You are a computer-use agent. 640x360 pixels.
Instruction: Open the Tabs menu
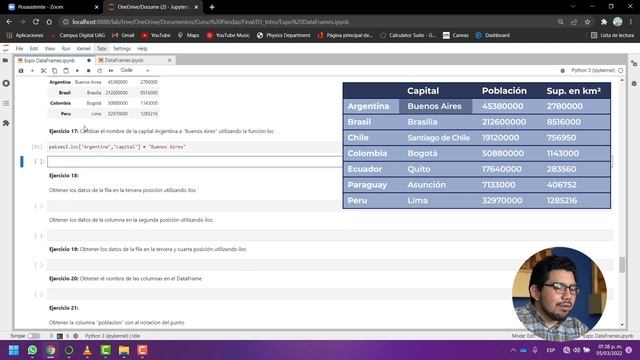point(102,49)
